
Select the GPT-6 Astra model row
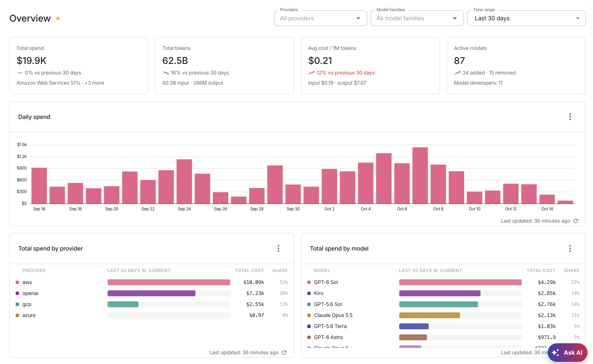443,337
